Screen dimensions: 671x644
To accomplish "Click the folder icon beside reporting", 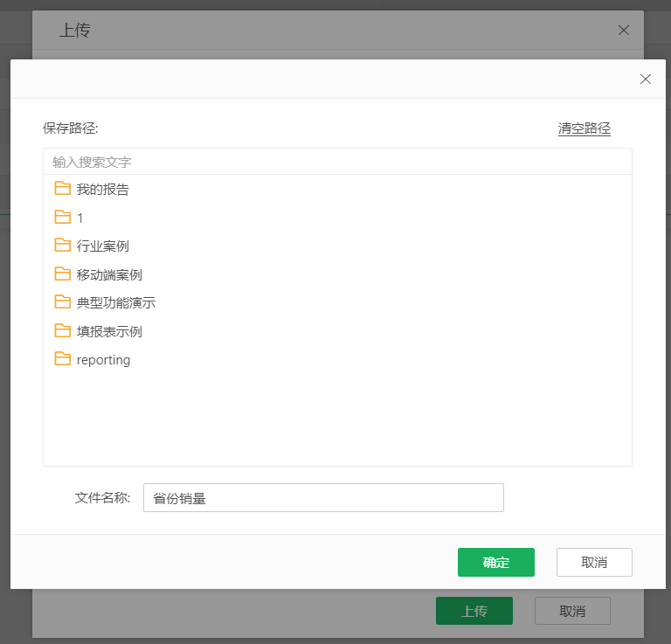I will (x=62, y=359).
